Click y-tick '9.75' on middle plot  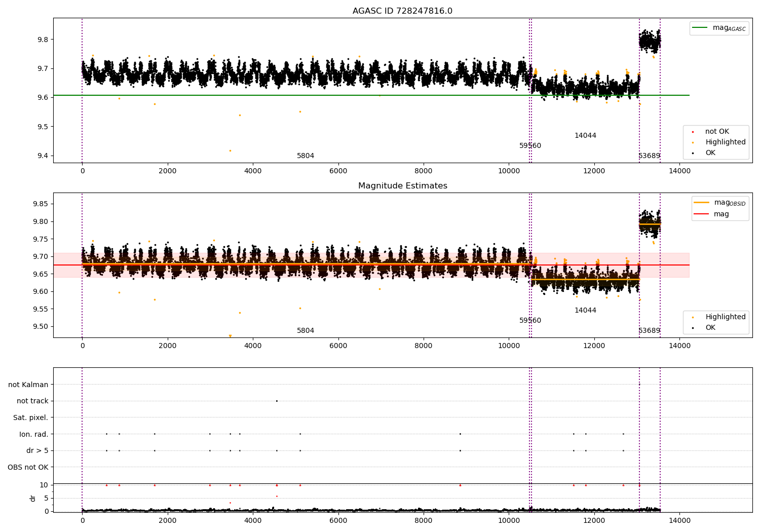point(41,239)
